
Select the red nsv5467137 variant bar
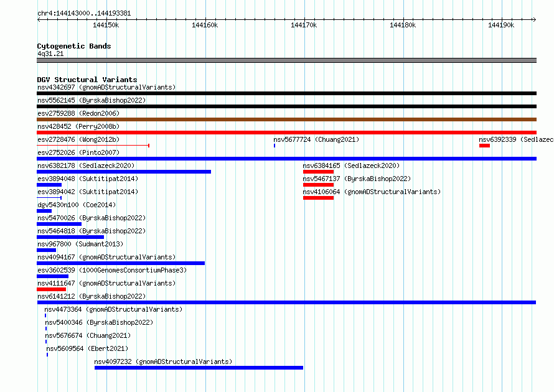[x=318, y=185]
